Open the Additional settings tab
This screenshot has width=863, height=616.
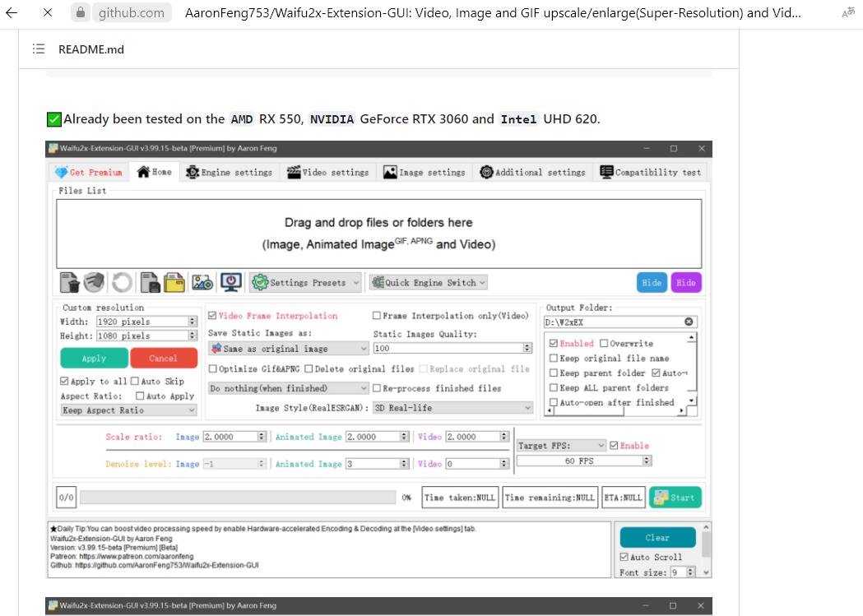[x=533, y=172]
